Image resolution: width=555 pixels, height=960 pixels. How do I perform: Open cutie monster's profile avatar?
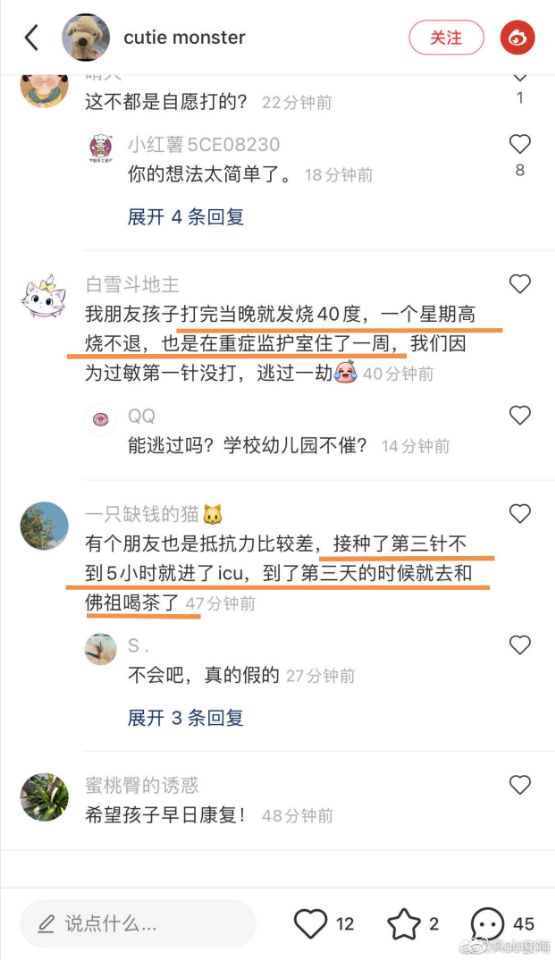[x=86, y=37]
